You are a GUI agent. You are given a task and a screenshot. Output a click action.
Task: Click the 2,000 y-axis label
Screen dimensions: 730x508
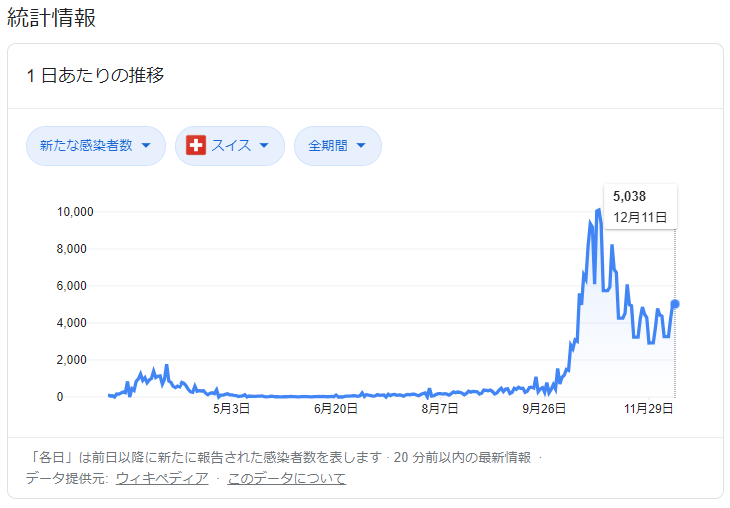point(71,359)
